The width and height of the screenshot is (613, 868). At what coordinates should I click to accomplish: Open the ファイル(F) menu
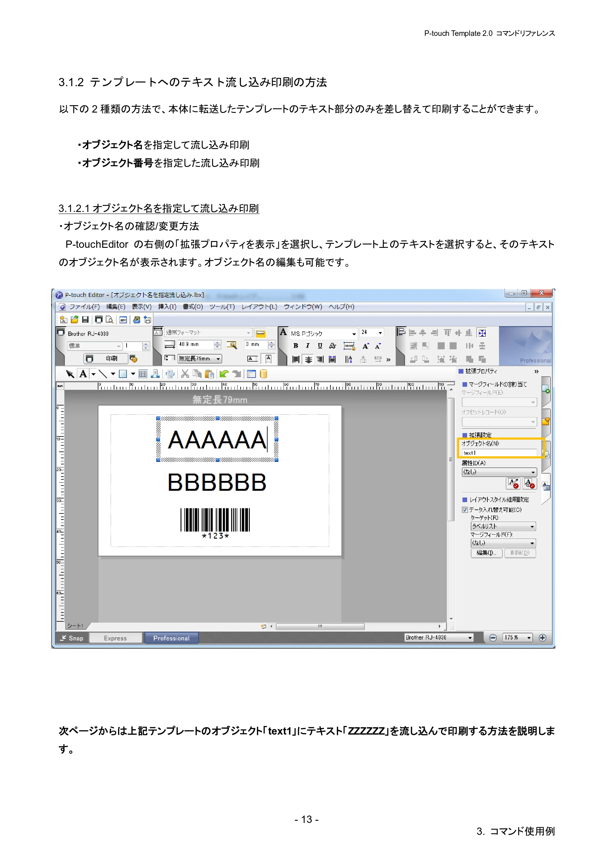84,307
